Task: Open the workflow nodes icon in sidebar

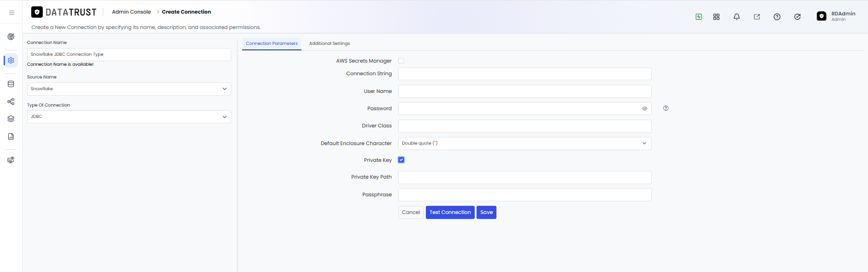Action: point(11,102)
